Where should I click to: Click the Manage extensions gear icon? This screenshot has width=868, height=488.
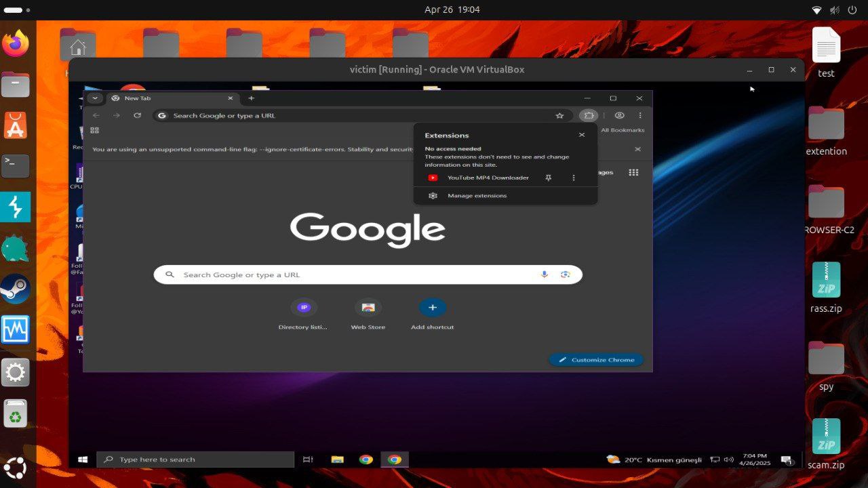[x=433, y=196]
